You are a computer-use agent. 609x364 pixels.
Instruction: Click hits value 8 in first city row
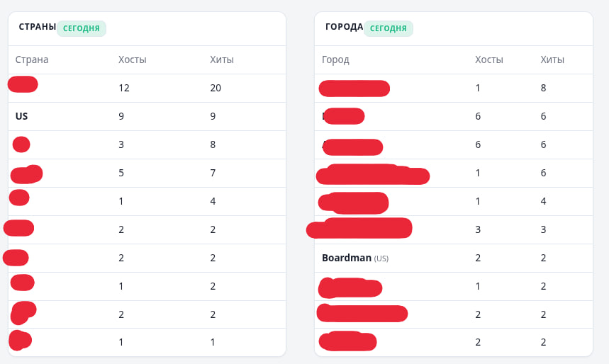coord(543,88)
